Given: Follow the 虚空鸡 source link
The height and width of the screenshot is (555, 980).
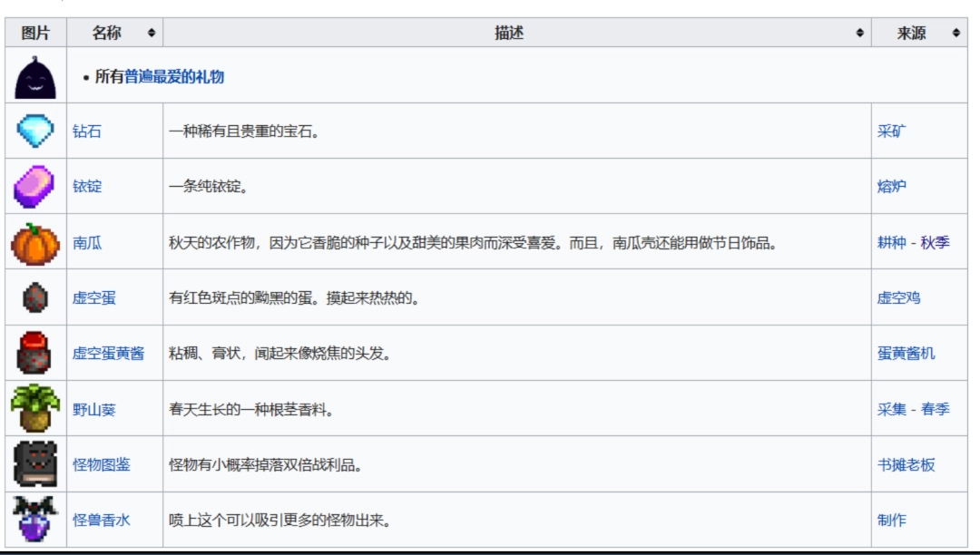Looking at the screenshot, I should (x=898, y=297).
